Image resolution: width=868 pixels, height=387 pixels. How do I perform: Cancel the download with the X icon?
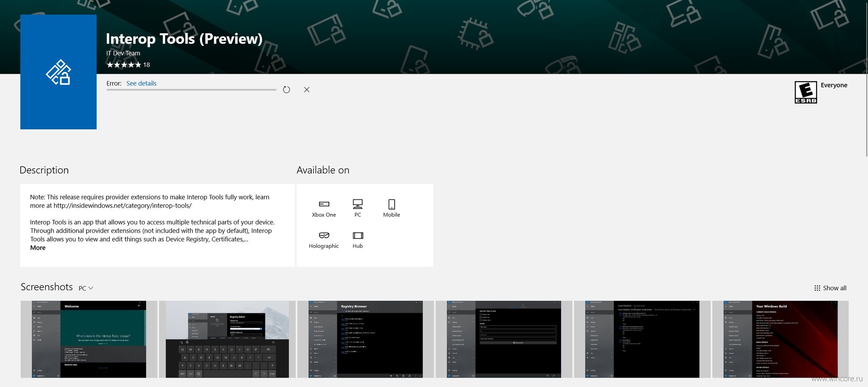[x=307, y=90]
